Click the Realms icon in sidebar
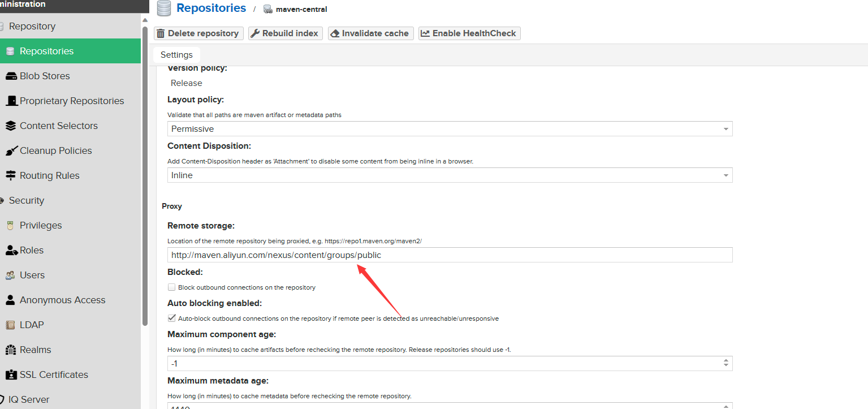Screen dimensions: 868x409 coord(11,350)
